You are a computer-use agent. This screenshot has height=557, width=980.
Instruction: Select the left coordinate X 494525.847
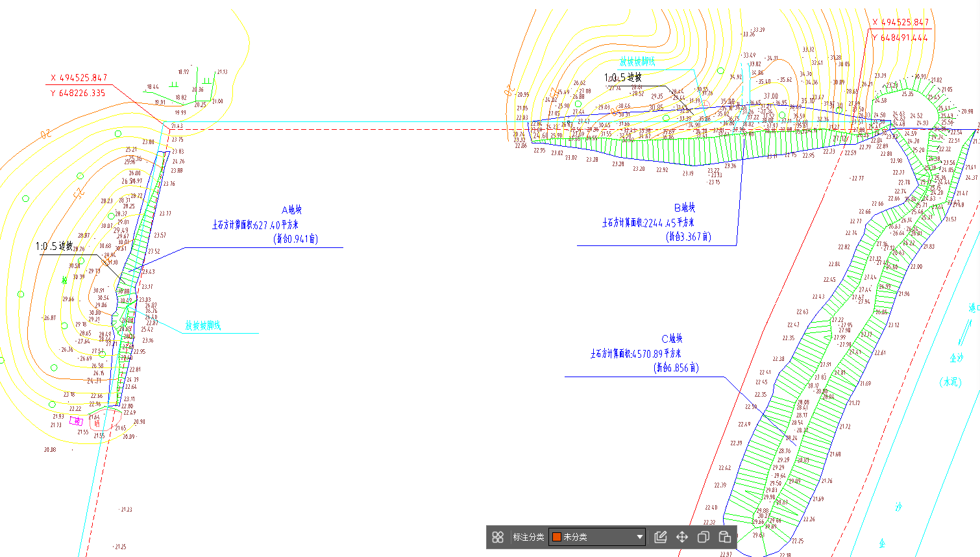point(79,78)
